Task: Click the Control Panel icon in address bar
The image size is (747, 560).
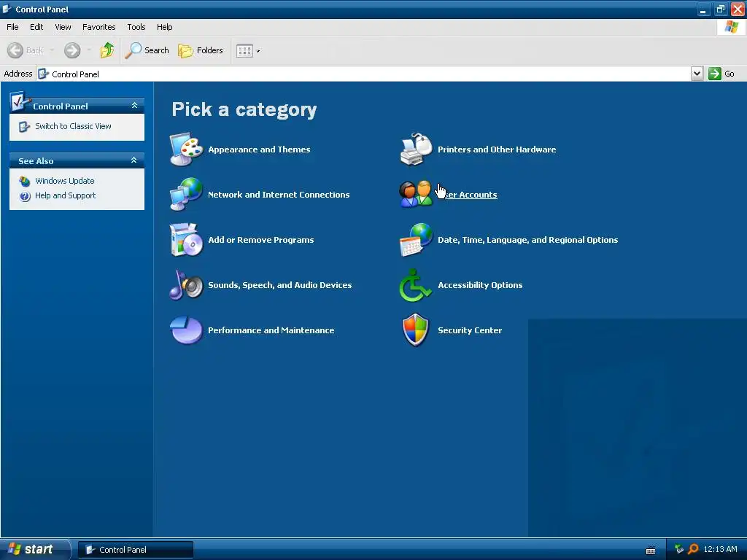Action: click(x=43, y=74)
